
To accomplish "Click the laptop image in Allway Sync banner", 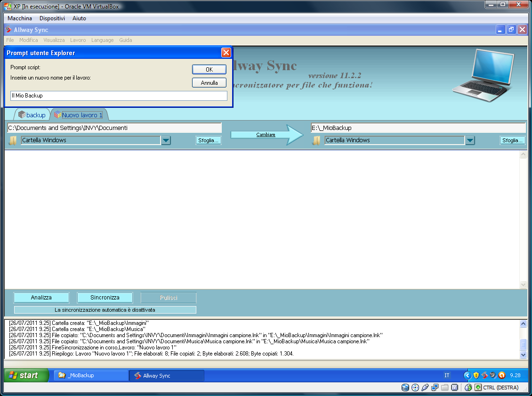I will tap(484, 75).
